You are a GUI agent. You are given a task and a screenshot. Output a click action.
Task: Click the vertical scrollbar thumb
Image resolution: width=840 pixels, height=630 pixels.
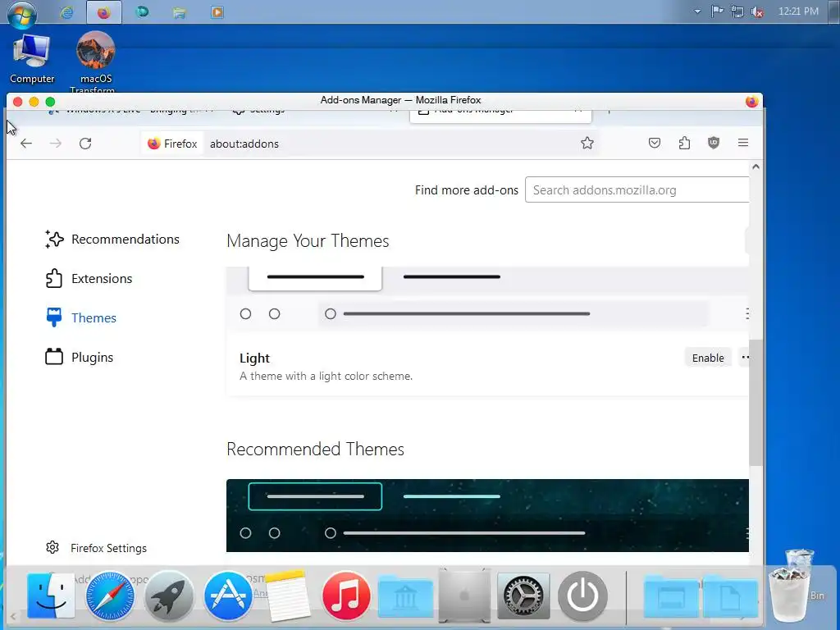coord(756,402)
